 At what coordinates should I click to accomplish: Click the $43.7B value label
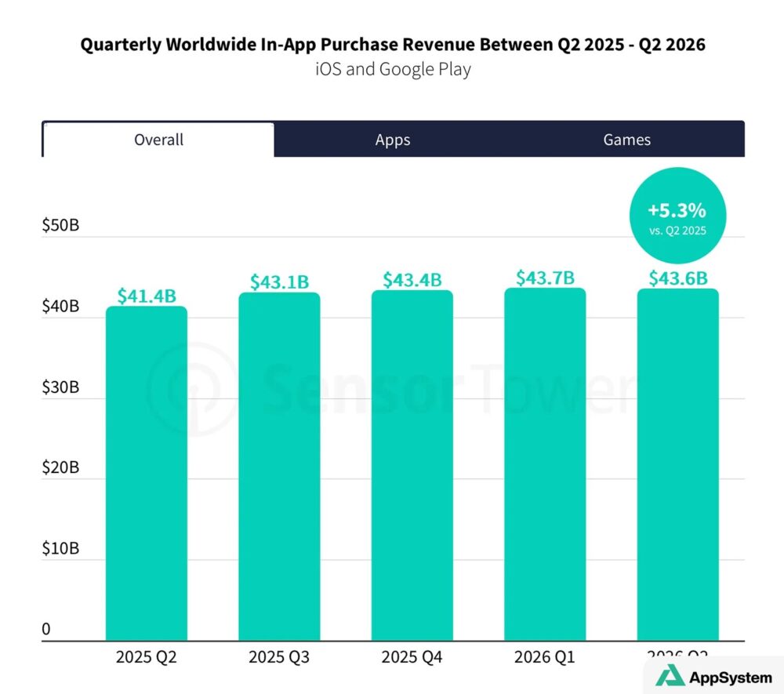tap(546, 278)
